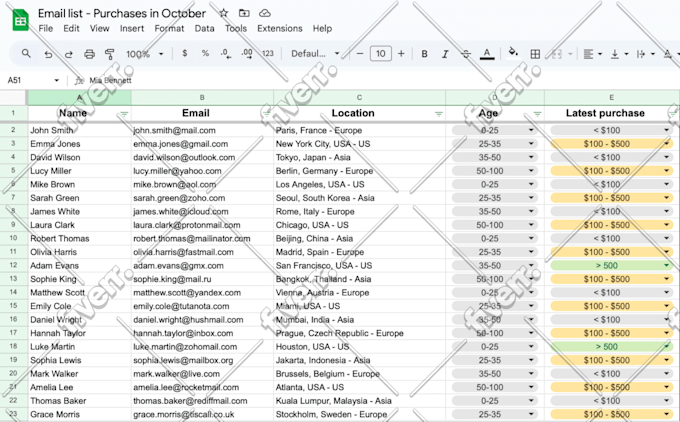Open the fill color picker
680x422 pixels.
(513, 52)
